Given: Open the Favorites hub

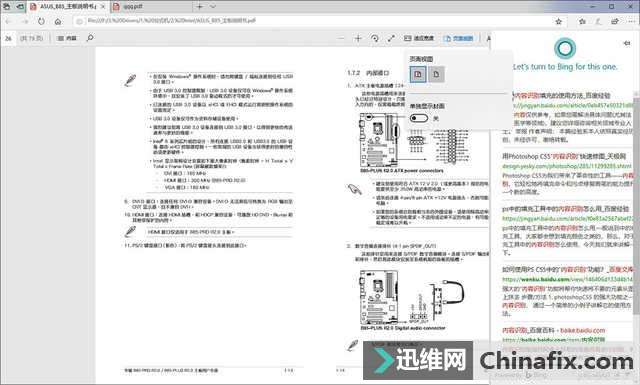Looking at the screenshot, I should pos(582,21).
